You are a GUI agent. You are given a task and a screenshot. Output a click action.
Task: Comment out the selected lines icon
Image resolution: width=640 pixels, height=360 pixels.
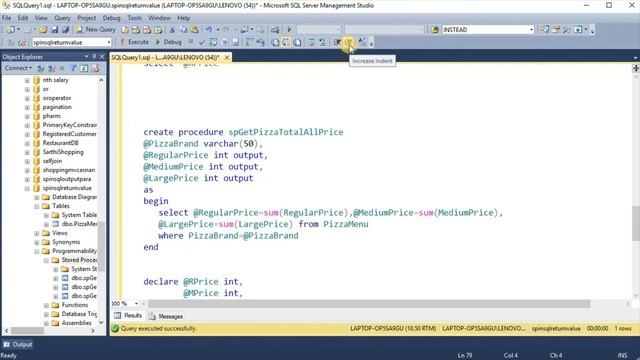pyautogui.click(x=311, y=42)
